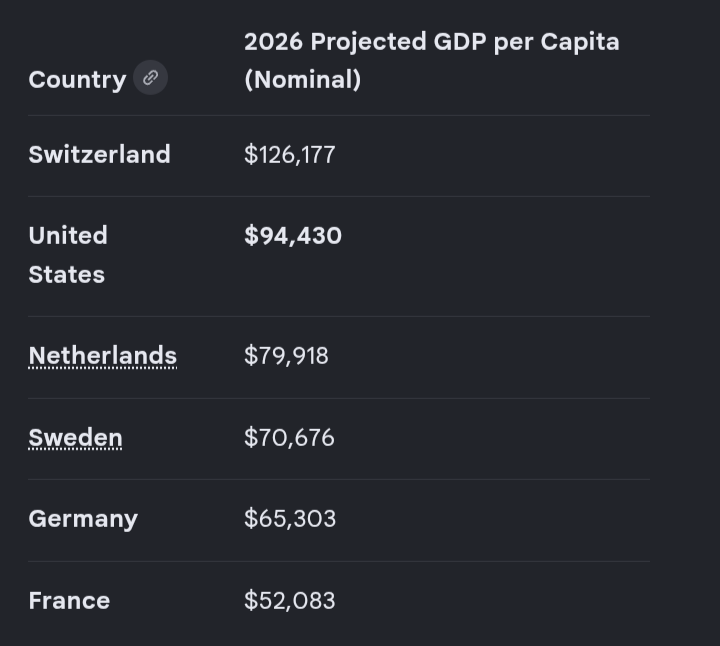This screenshot has height=646, width=720.
Task: Click the France country cell
Action: (69, 600)
